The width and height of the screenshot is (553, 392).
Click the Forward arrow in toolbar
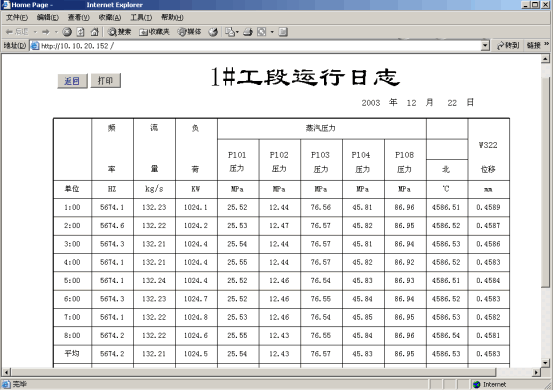(x=46, y=32)
